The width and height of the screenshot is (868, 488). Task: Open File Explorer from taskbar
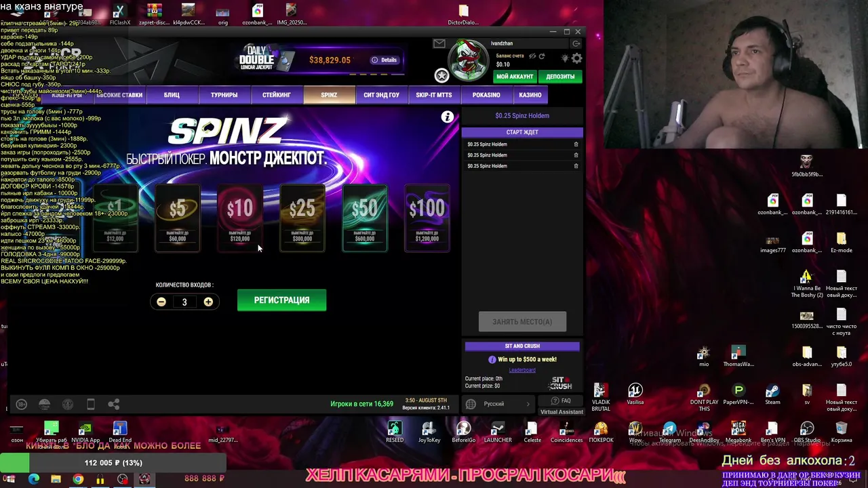pos(56,480)
